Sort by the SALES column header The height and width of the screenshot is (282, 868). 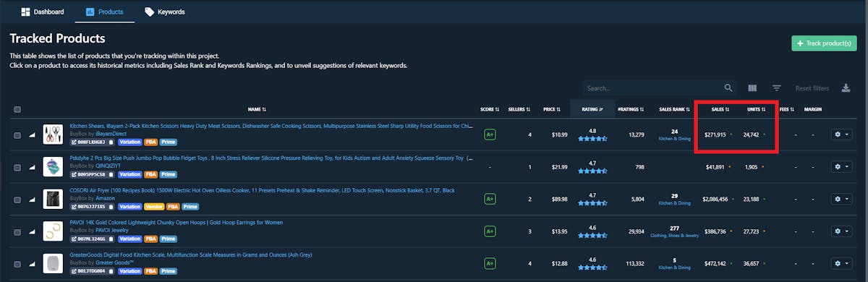coord(720,110)
